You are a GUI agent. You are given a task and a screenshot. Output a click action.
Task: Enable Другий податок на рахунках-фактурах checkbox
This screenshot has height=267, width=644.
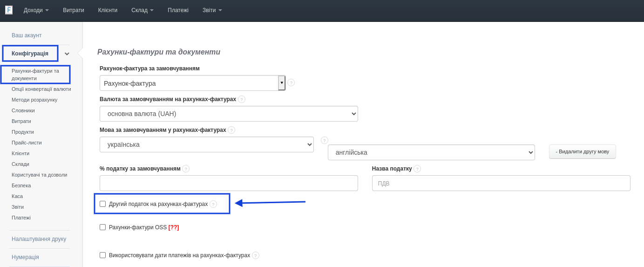[x=103, y=204]
